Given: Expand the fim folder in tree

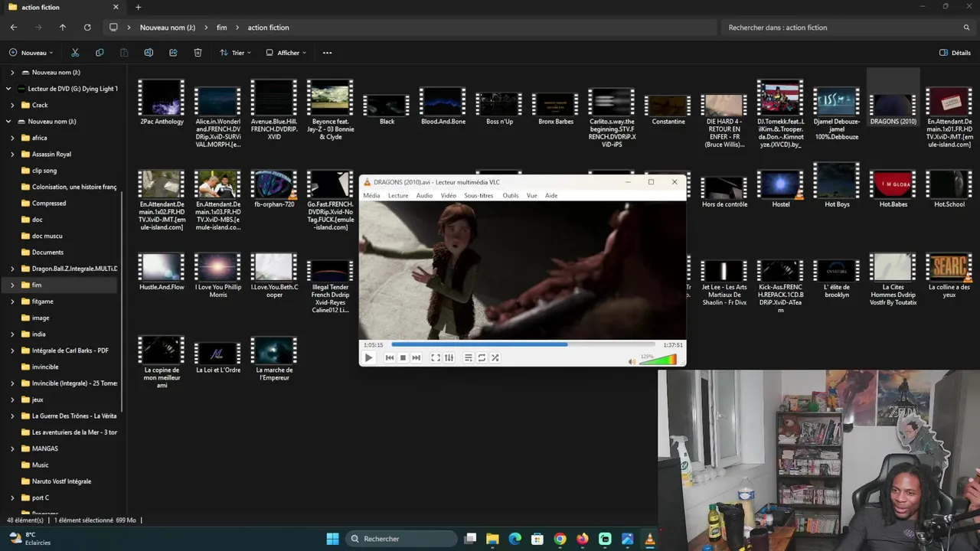Looking at the screenshot, I should point(12,285).
